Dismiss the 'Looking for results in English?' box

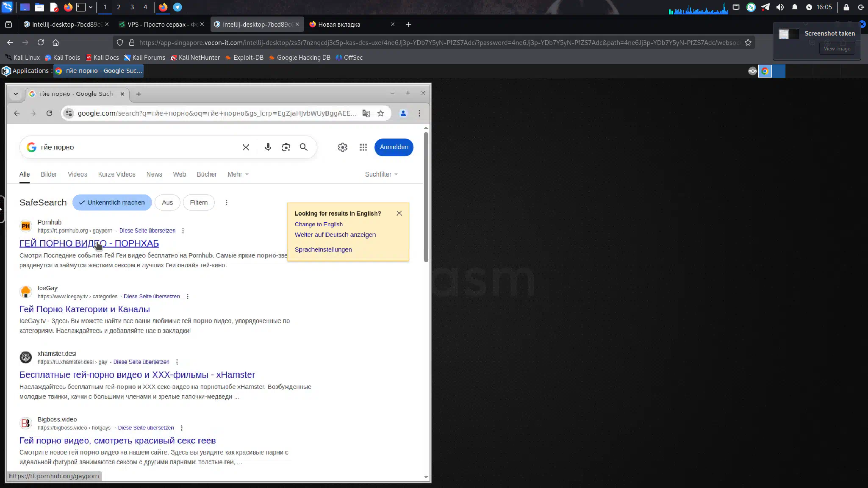[399, 213]
